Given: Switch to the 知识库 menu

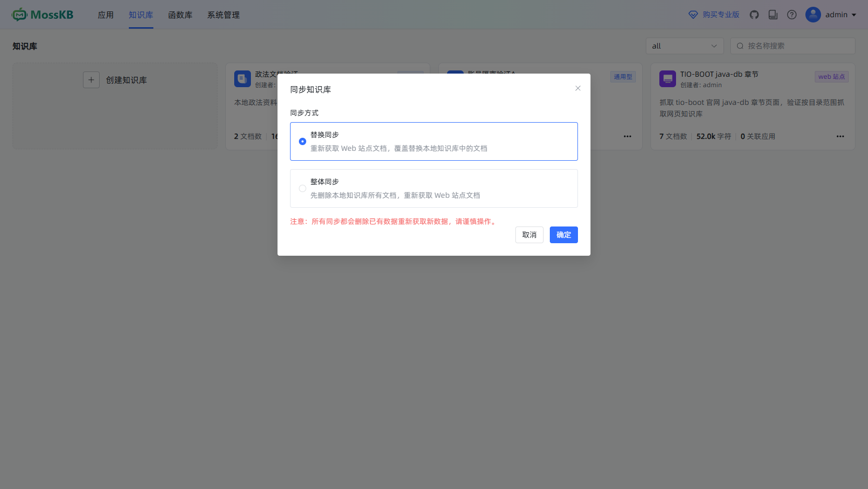Looking at the screenshot, I should pyautogui.click(x=141, y=15).
